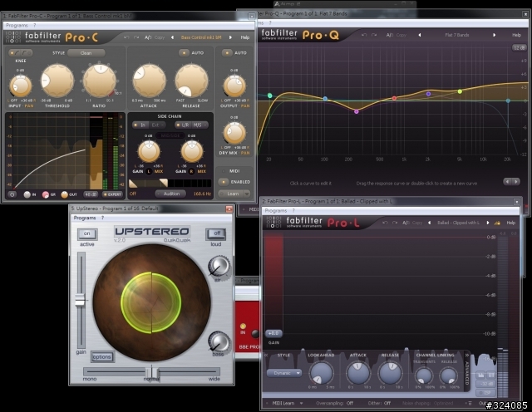Viewport: 532px width, 412px height.
Task: Open the Style dropdown in Pro-C
Action: pyautogui.click(x=86, y=53)
